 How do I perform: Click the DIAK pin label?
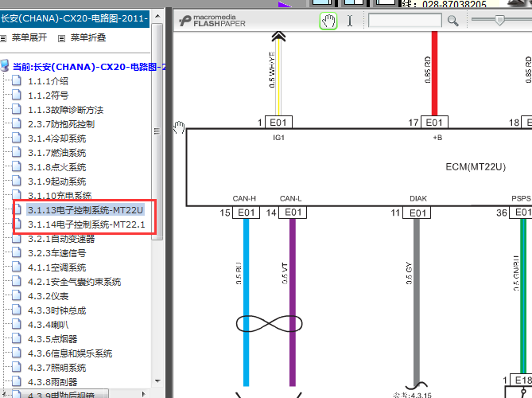(418, 198)
